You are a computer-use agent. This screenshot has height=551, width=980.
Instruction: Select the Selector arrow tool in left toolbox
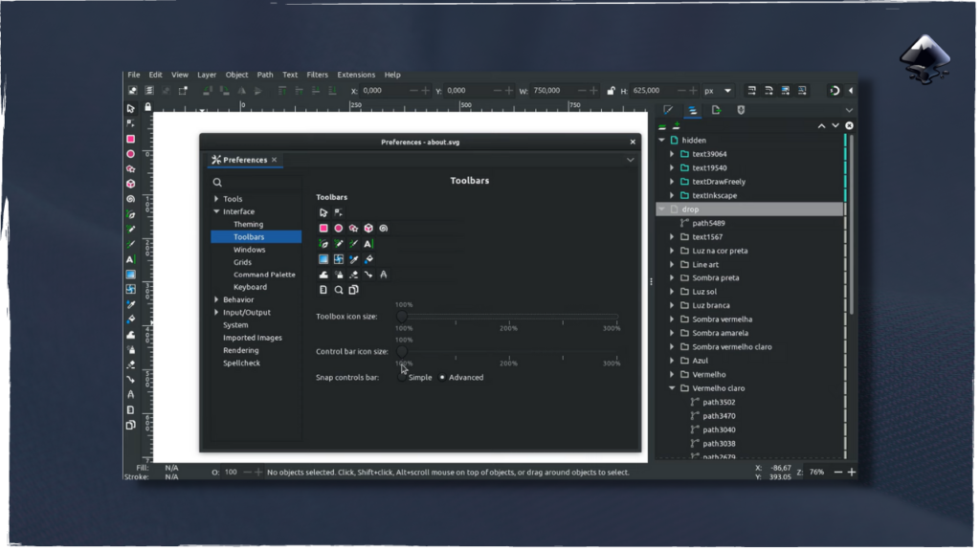(x=130, y=109)
